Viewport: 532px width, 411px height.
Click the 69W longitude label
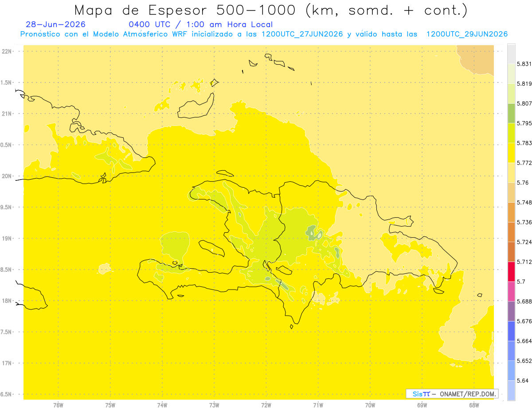422,405
